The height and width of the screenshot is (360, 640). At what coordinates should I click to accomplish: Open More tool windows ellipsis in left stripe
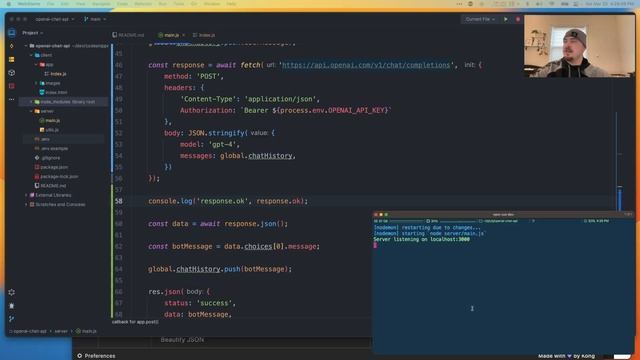pos(11,99)
